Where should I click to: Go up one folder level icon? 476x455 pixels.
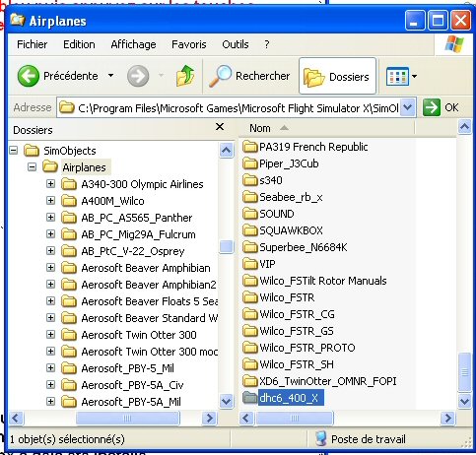point(185,76)
